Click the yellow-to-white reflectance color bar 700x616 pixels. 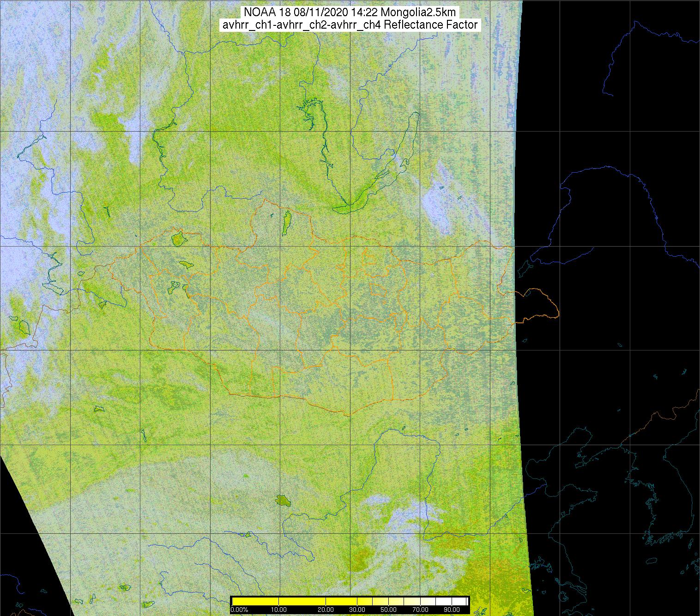pos(350,601)
